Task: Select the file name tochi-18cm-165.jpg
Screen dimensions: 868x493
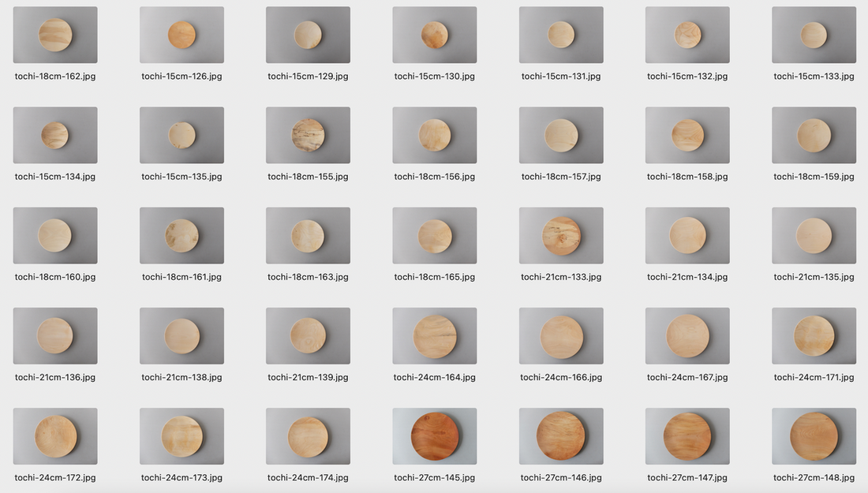Action: 435,277
